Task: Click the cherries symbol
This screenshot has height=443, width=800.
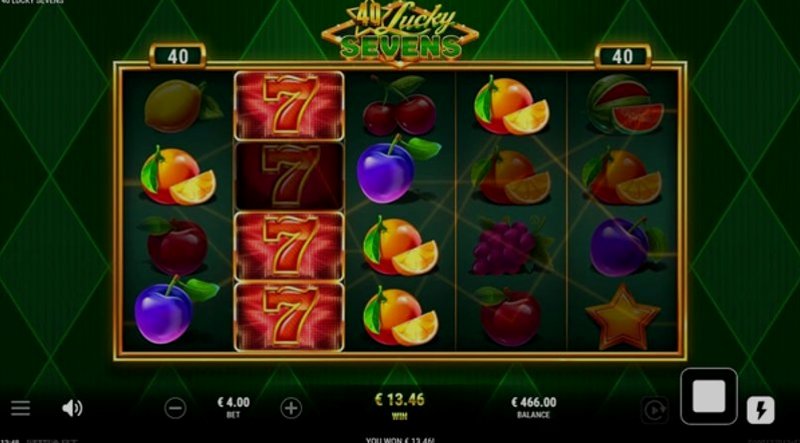Action: [399, 106]
